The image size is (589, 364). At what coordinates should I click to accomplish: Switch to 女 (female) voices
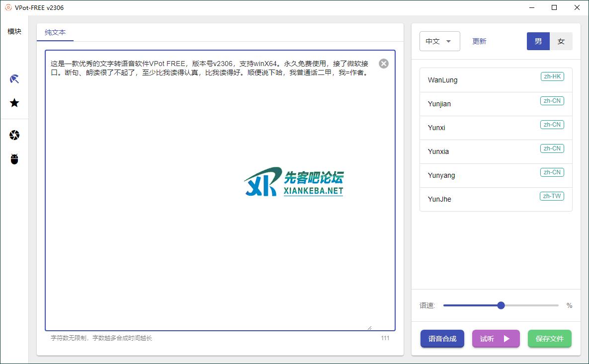coord(561,41)
